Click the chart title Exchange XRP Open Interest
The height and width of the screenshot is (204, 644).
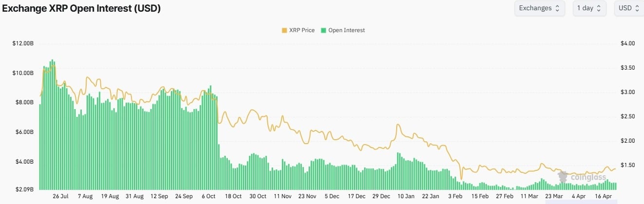pos(82,8)
